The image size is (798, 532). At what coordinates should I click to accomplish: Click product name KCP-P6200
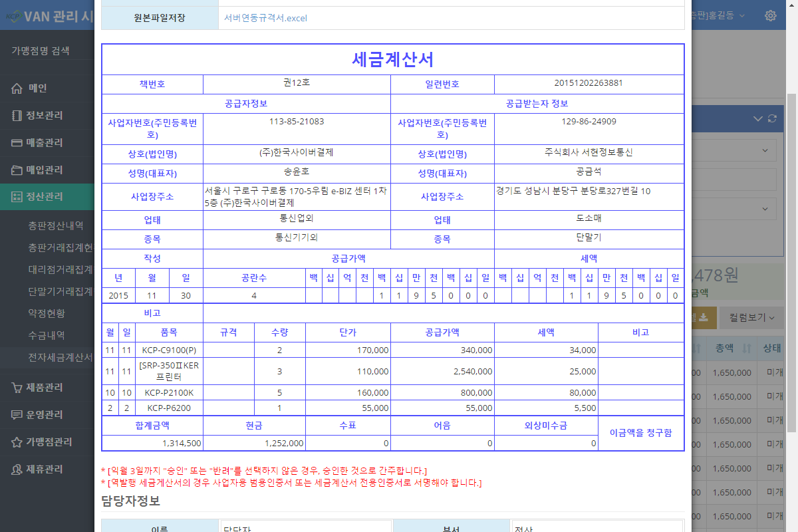pyautogui.click(x=170, y=408)
